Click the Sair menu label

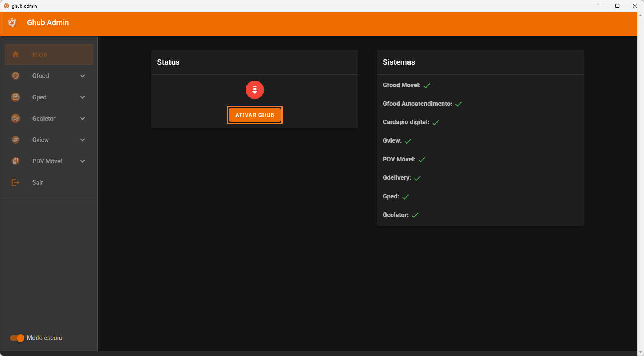(38, 182)
